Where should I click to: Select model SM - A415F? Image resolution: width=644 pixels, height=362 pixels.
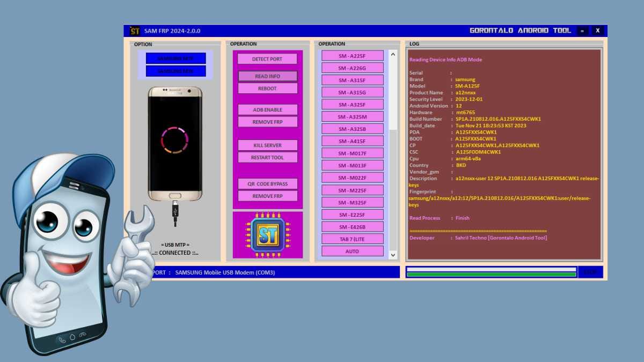(x=352, y=141)
